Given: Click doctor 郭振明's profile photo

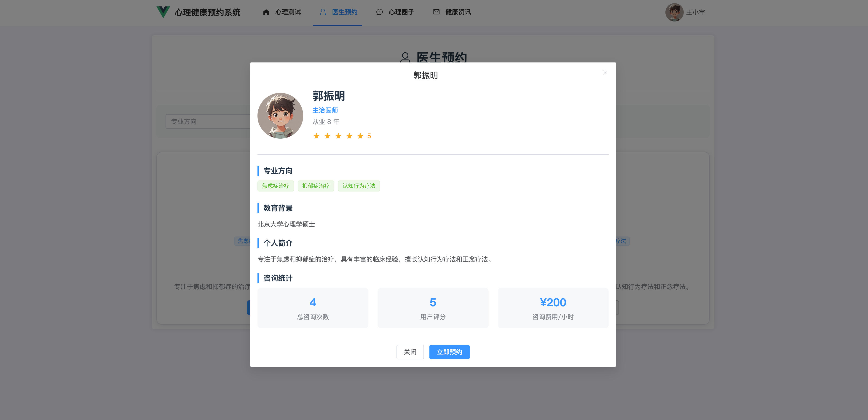Looking at the screenshot, I should tap(280, 116).
